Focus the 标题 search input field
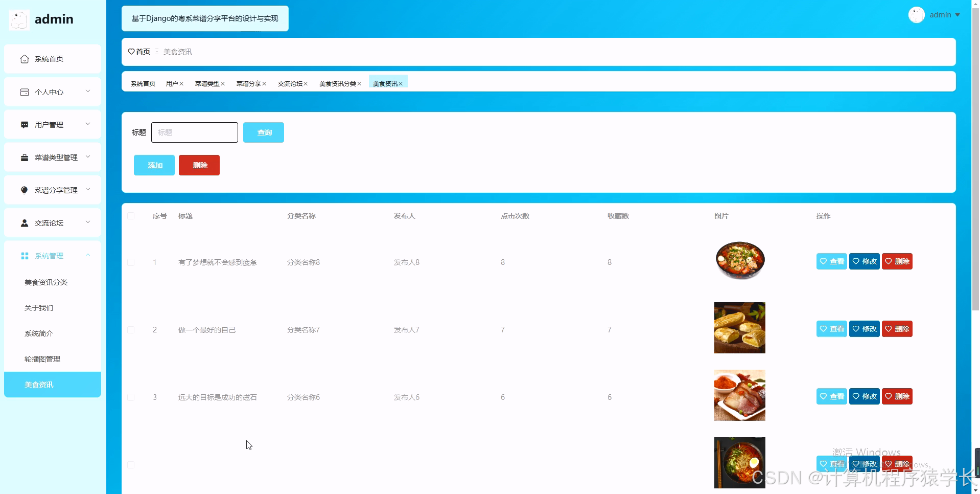Image resolution: width=980 pixels, height=494 pixels. coord(195,132)
